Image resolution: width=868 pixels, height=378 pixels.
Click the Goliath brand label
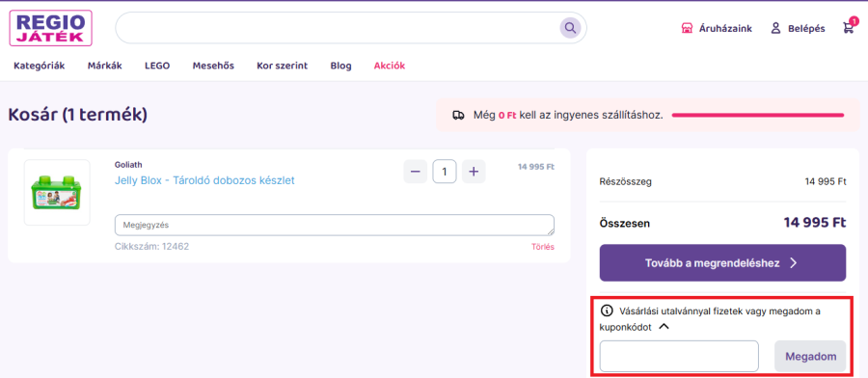click(128, 164)
